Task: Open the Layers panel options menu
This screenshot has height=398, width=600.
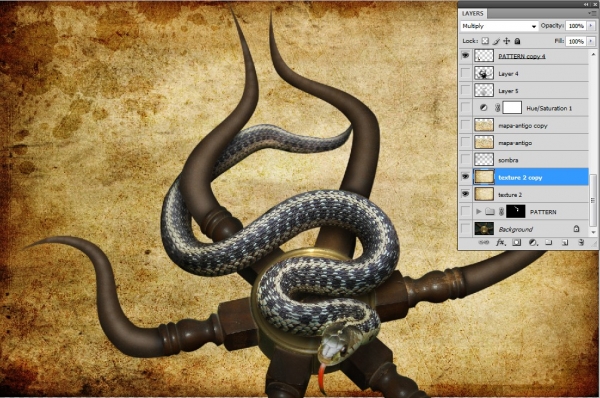Action: (x=591, y=13)
